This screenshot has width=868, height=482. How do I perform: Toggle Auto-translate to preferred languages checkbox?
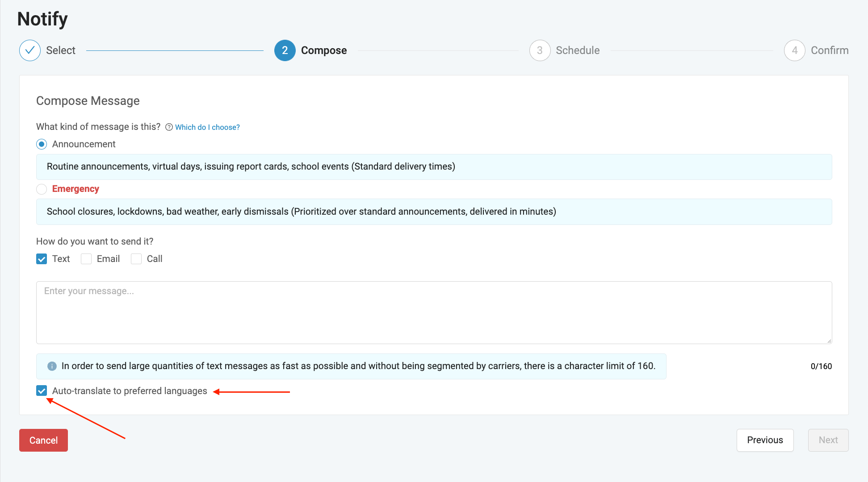(x=42, y=391)
